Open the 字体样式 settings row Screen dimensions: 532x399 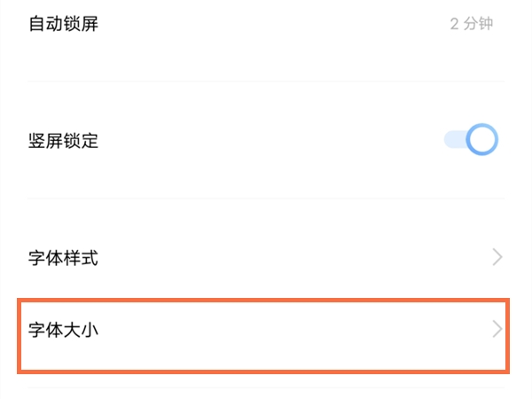click(x=266, y=258)
